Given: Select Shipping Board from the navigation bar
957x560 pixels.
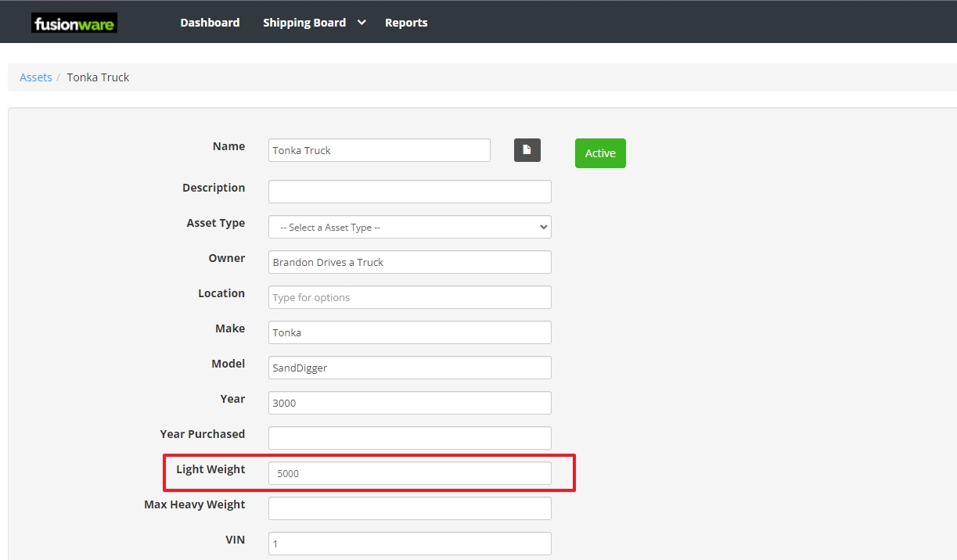Looking at the screenshot, I should 304,22.
